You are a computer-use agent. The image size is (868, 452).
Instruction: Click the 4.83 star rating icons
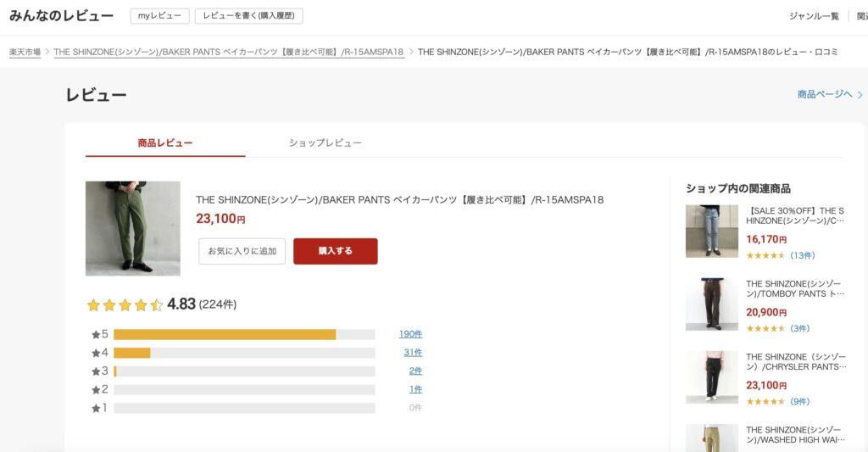[x=125, y=304]
